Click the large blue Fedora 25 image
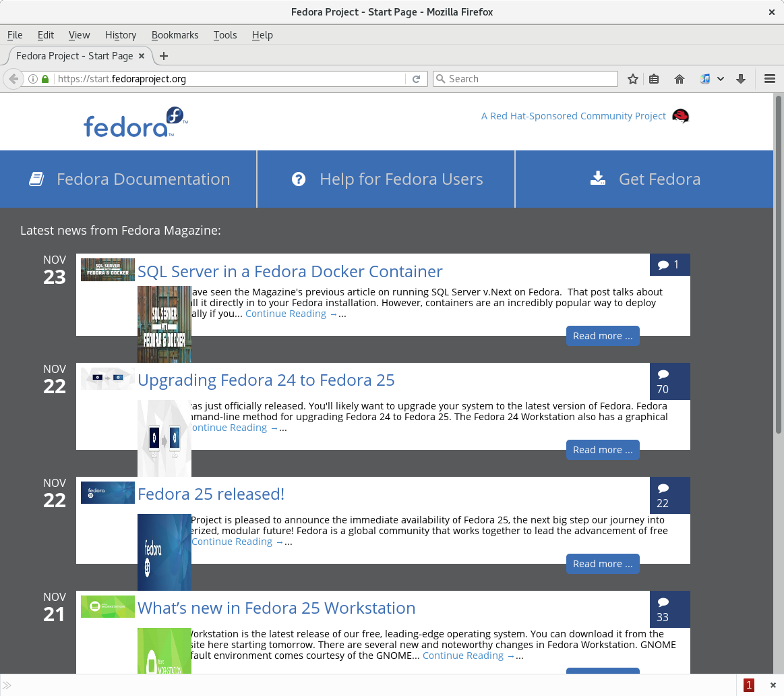Image resolution: width=784 pixels, height=696 pixels. (x=164, y=552)
